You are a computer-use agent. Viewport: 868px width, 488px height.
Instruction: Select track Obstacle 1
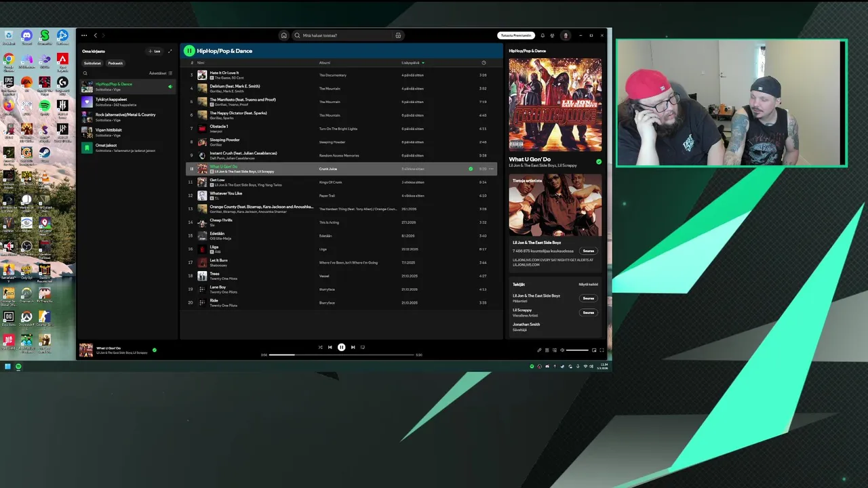coord(341,128)
